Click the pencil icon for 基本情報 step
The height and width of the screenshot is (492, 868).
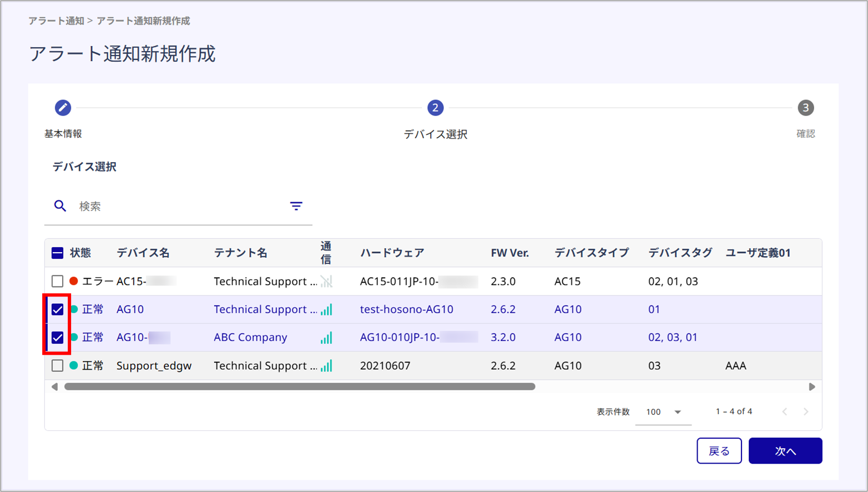63,108
